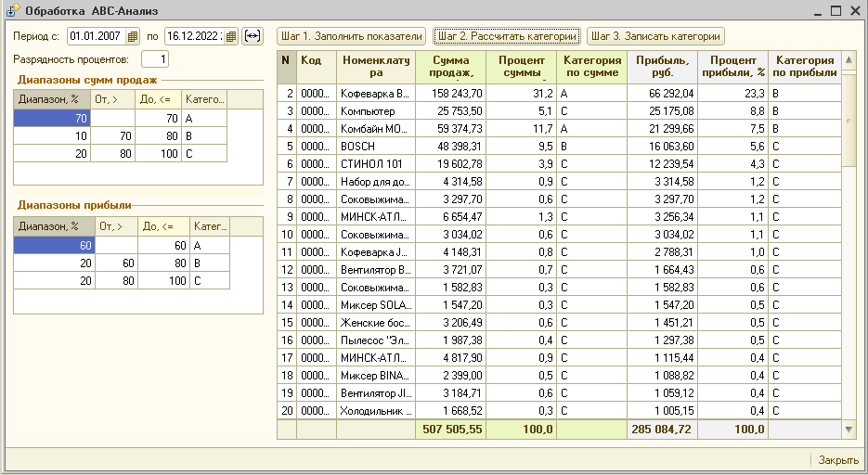Click the Номенклатура column header
Screen dimensions: 868x475
point(376,67)
